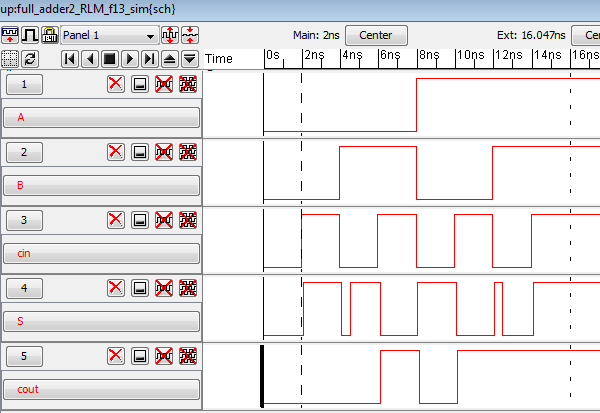The width and height of the screenshot is (600, 413).
Task: Open the Panel 1 dropdown
Action: click(110, 36)
